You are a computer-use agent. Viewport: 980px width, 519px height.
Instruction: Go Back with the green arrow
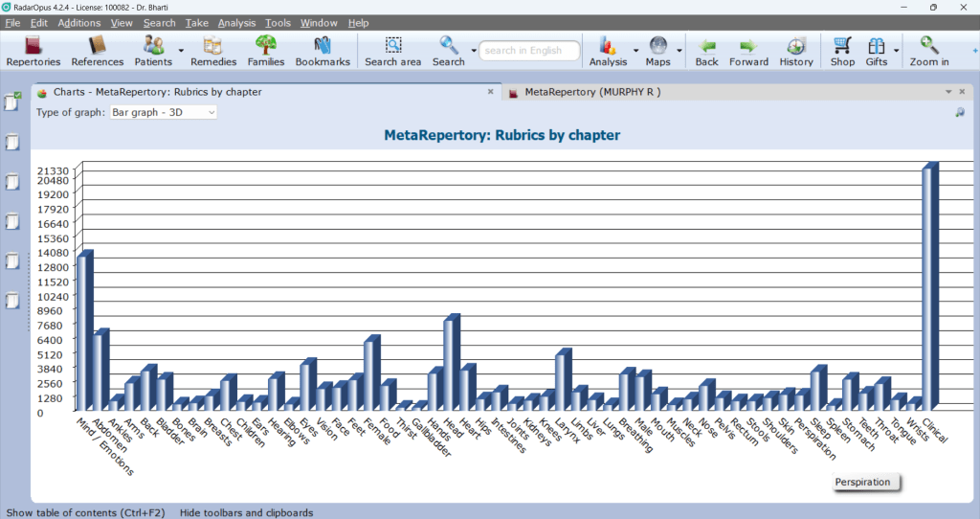click(707, 52)
